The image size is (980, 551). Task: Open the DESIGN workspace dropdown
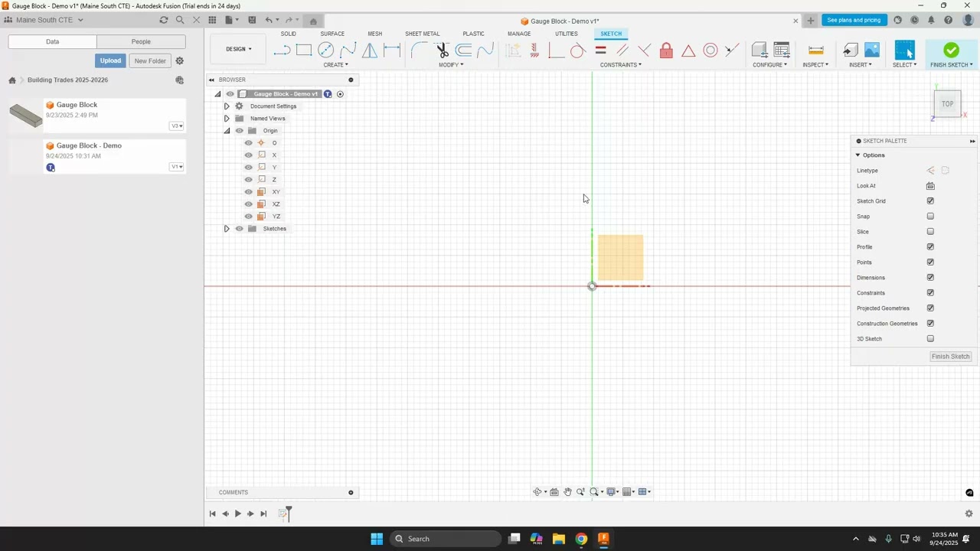point(238,49)
